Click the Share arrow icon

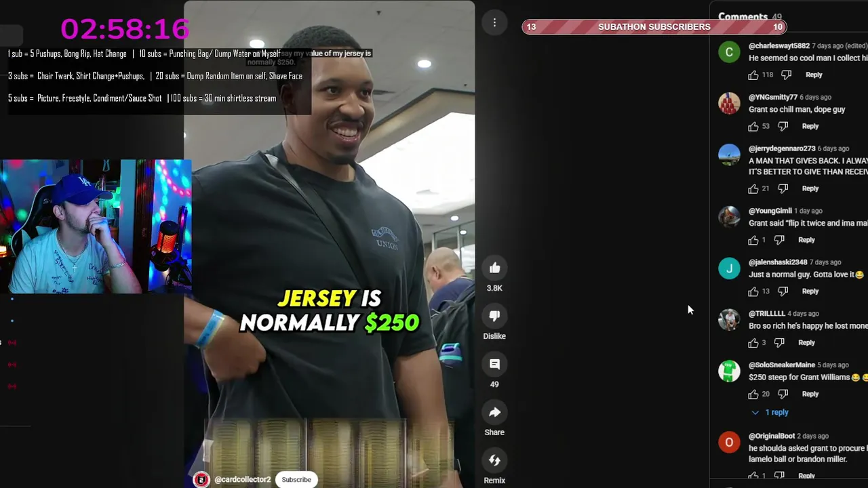click(494, 413)
